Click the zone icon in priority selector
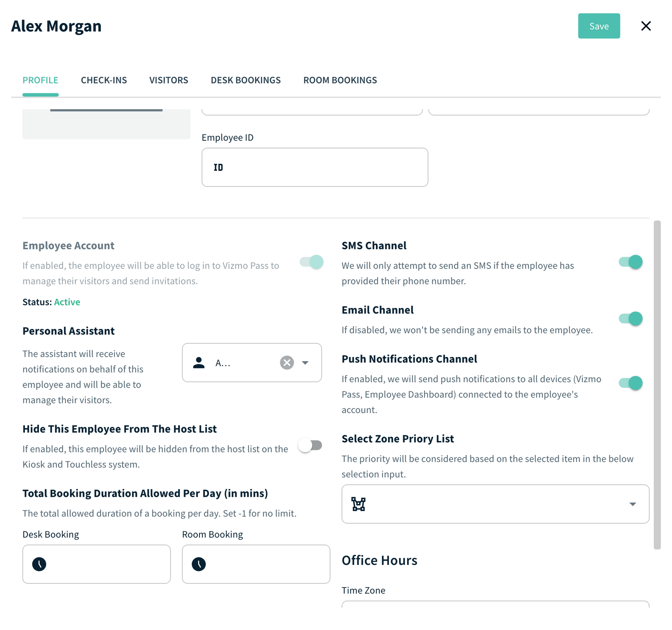This screenshot has height=630, width=672. tap(359, 504)
